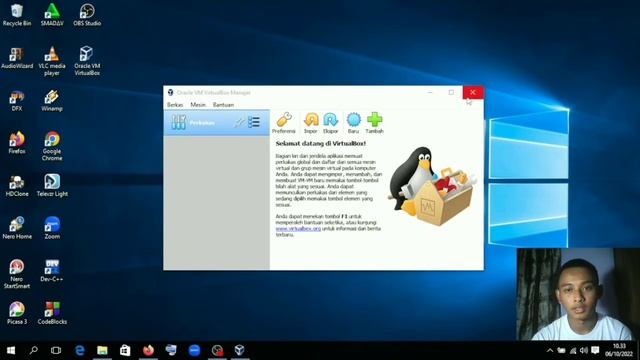Open the notification center icon
Viewport: 640px width, 360px height.
[x=596, y=351]
